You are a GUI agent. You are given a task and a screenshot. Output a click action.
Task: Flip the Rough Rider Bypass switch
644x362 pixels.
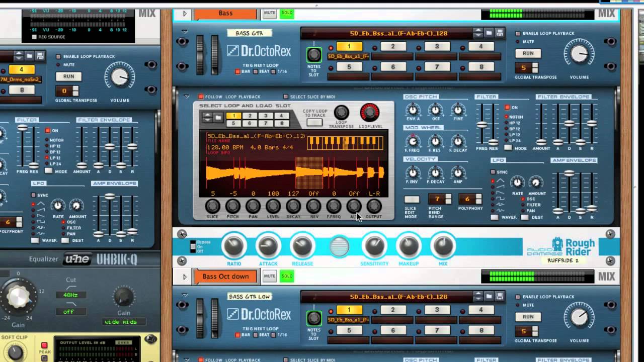pyautogui.click(x=193, y=246)
